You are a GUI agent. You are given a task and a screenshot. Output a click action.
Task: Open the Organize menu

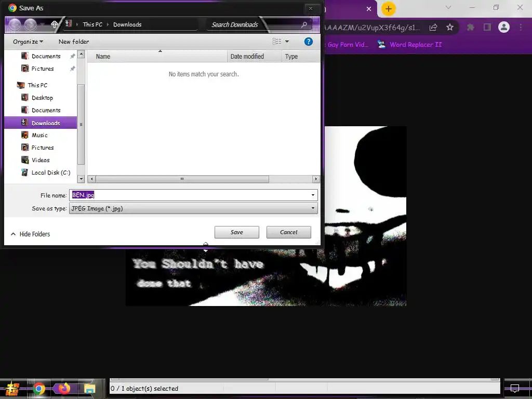28,42
